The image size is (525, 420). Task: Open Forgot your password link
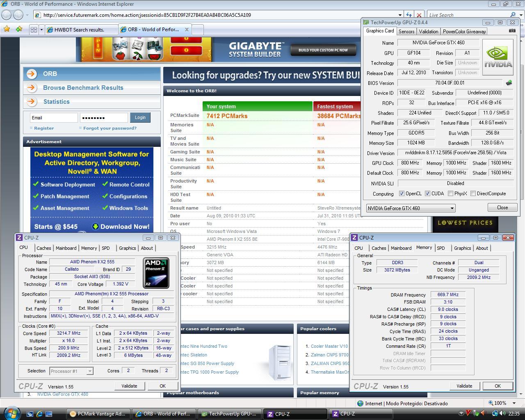tap(110, 128)
